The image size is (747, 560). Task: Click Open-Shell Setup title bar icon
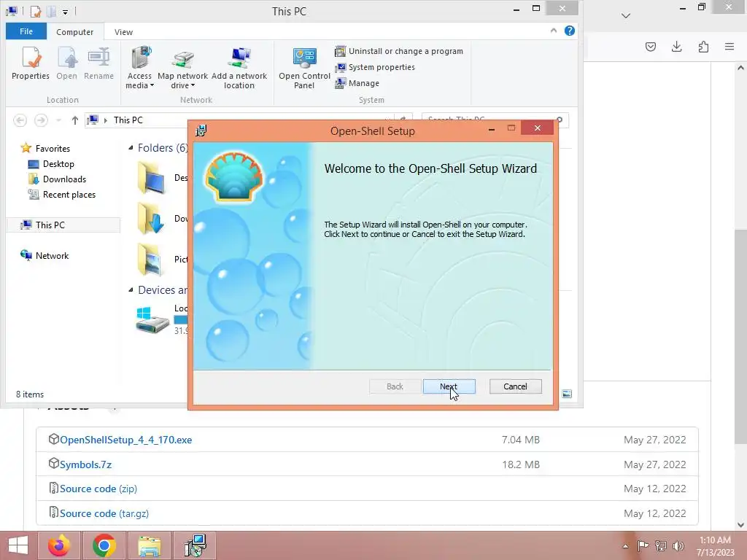(x=201, y=131)
